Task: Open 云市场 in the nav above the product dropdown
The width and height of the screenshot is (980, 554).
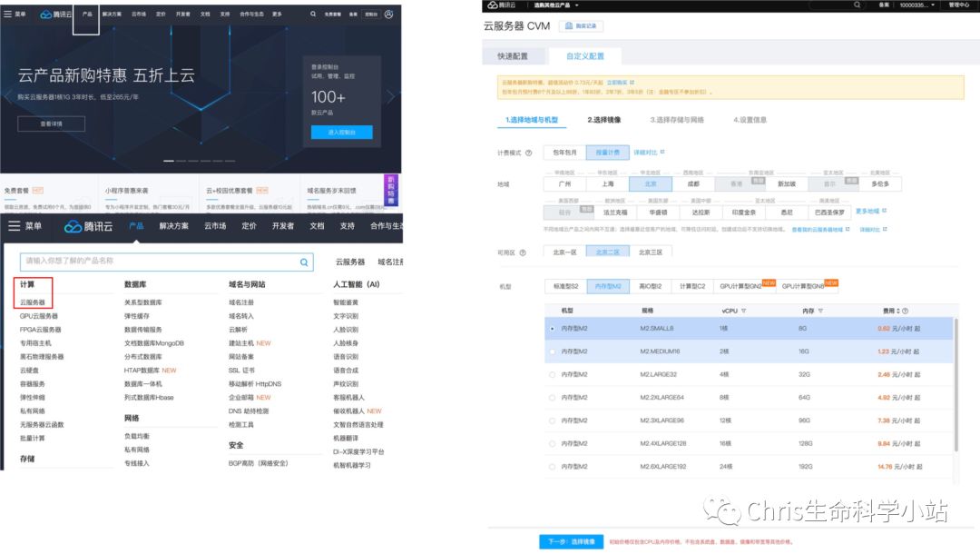Action: (215, 226)
